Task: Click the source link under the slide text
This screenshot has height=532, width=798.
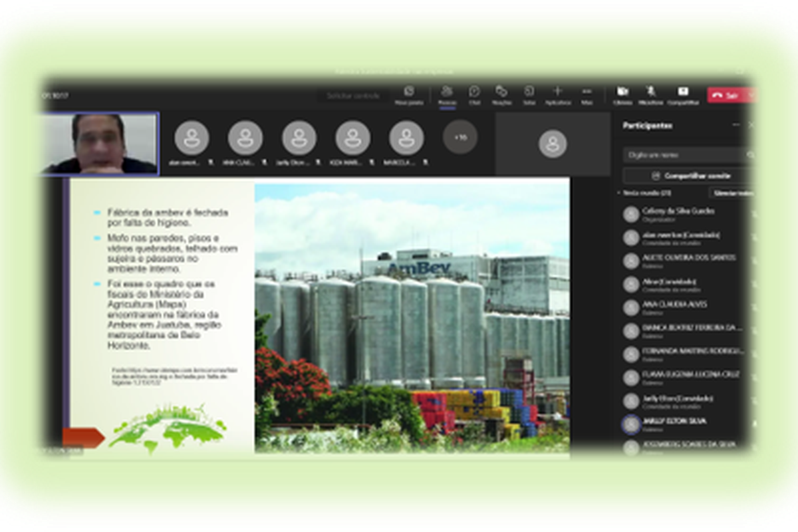Action: pyautogui.click(x=174, y=376)
